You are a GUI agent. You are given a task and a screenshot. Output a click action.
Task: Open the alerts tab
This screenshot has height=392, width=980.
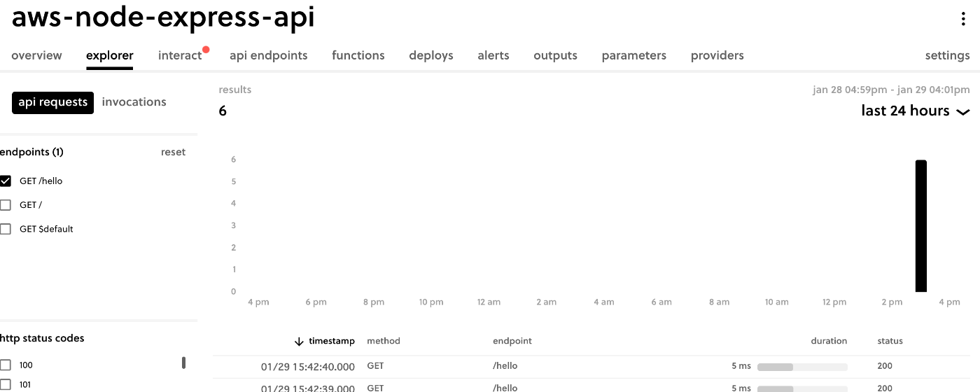[x=493, y=55]
